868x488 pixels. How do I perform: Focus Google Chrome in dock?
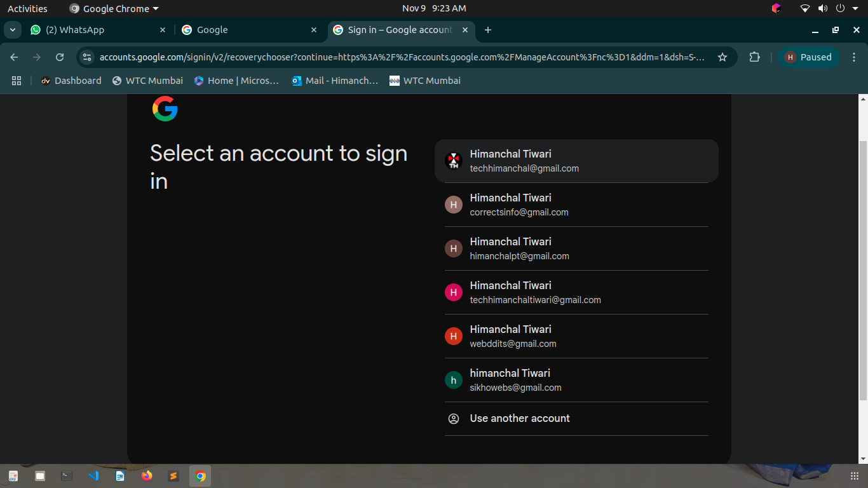(x=200, y=476)
